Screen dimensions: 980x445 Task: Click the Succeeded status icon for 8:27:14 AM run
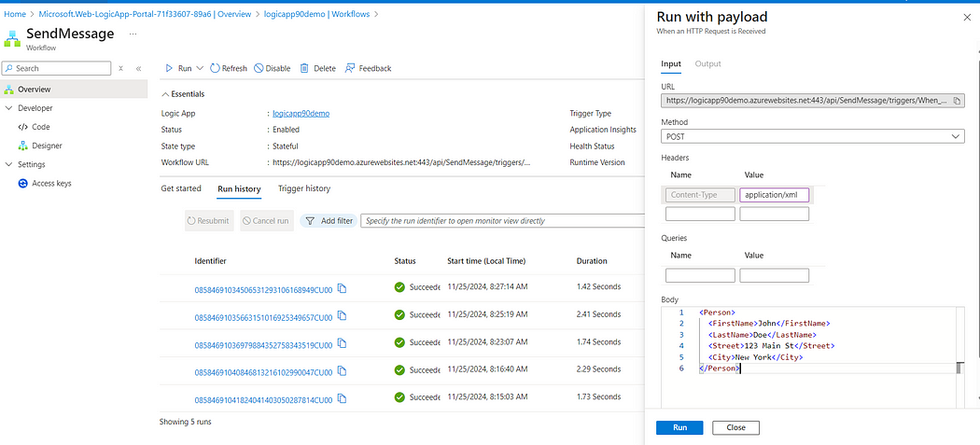pyautogui.click(x=399, y=287)
